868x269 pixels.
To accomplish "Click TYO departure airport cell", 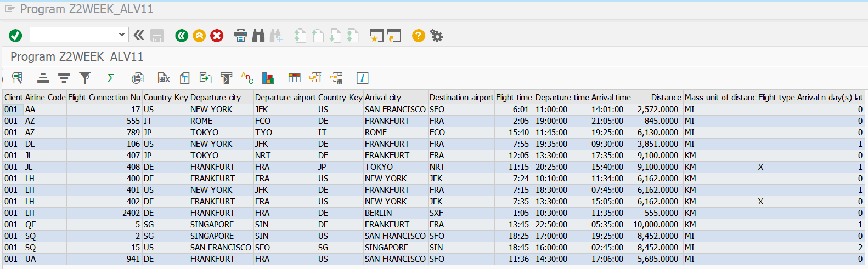I will click(x=285, y=133).
